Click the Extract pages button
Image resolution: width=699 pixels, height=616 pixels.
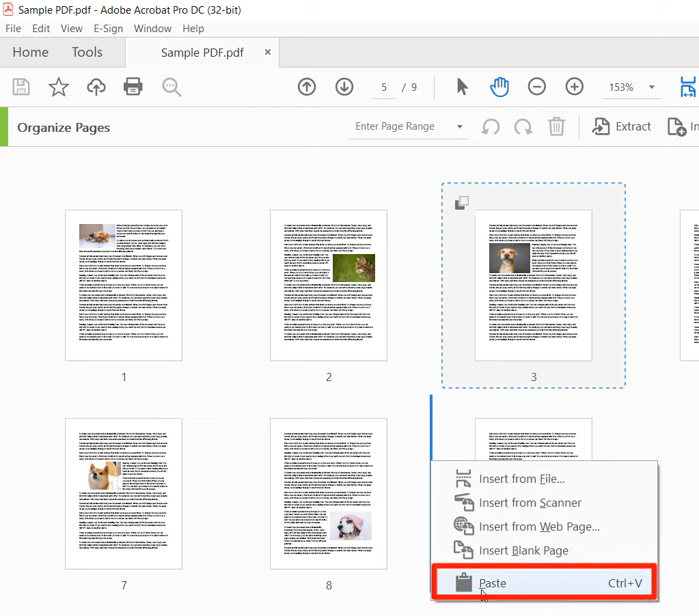(x=621, y=126)
